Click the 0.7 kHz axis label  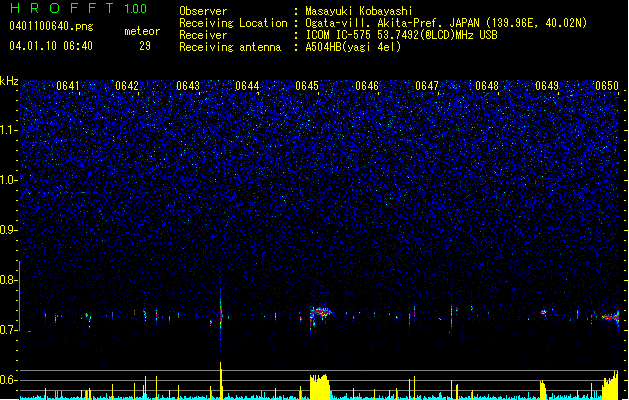[x=9, y=330]
